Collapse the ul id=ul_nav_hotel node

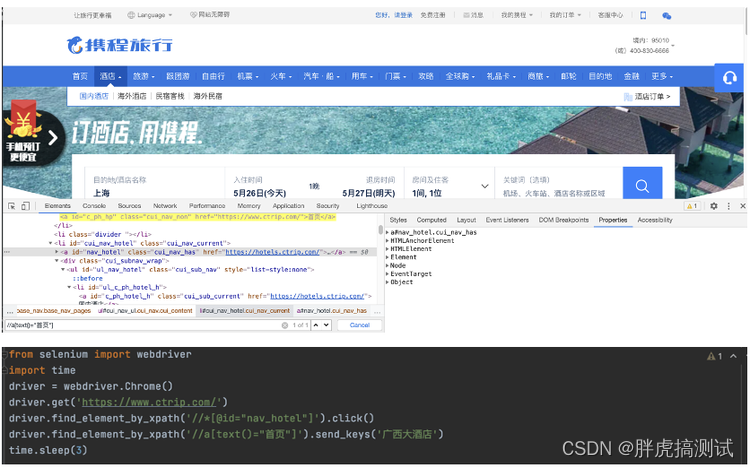point(63,269)
